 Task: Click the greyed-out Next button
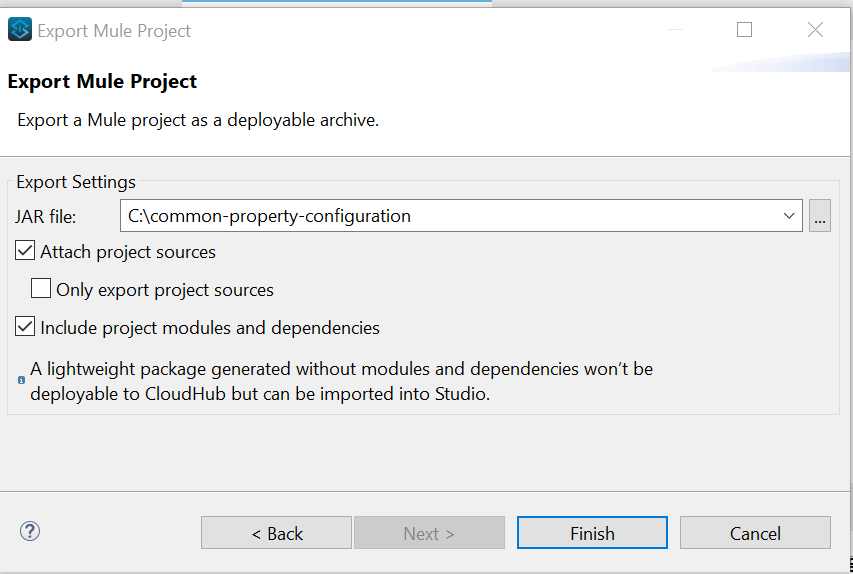coord(429,533)
